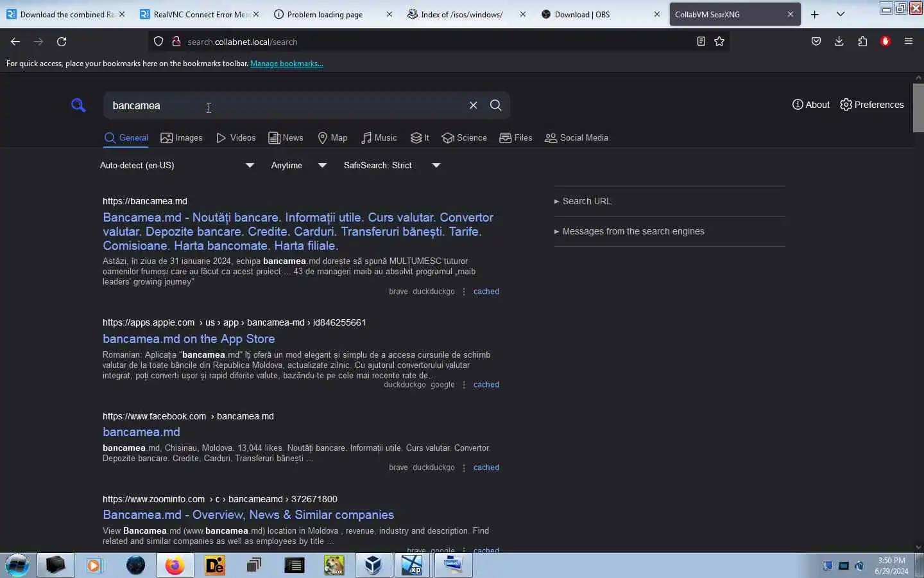Image resolution: width=924 pixels, height=578 pixels.
Task: Click the page vertical scrollbar thumb
Action: 918,107
